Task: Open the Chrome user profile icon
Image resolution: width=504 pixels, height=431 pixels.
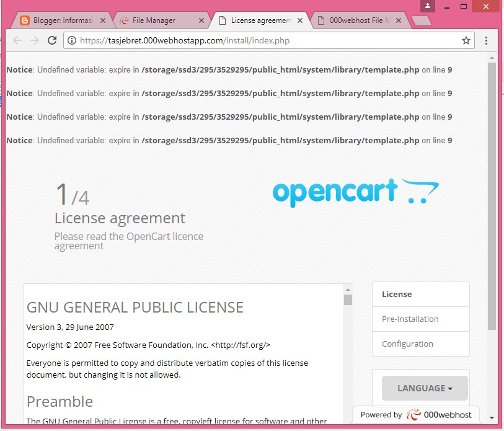Action: click(x=428, y=6)
